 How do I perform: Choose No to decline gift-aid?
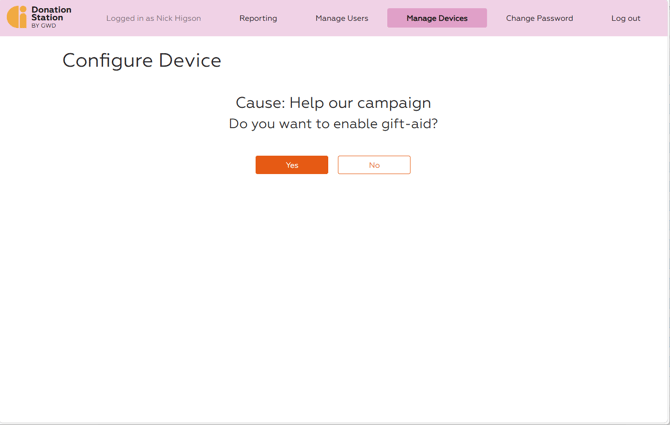point(374,165)
